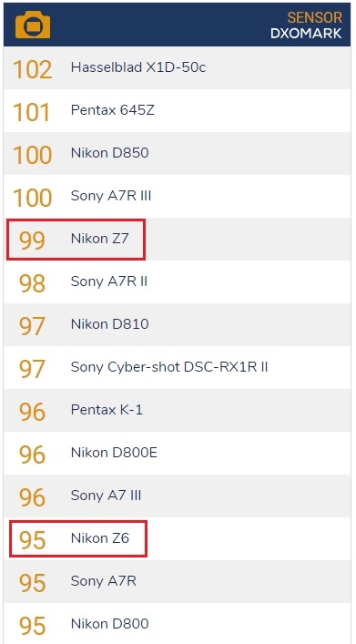The image size is (356, 644).
Task: Open Sony Cyber-shot DSC-RX1R II entry
Action: 178,368
